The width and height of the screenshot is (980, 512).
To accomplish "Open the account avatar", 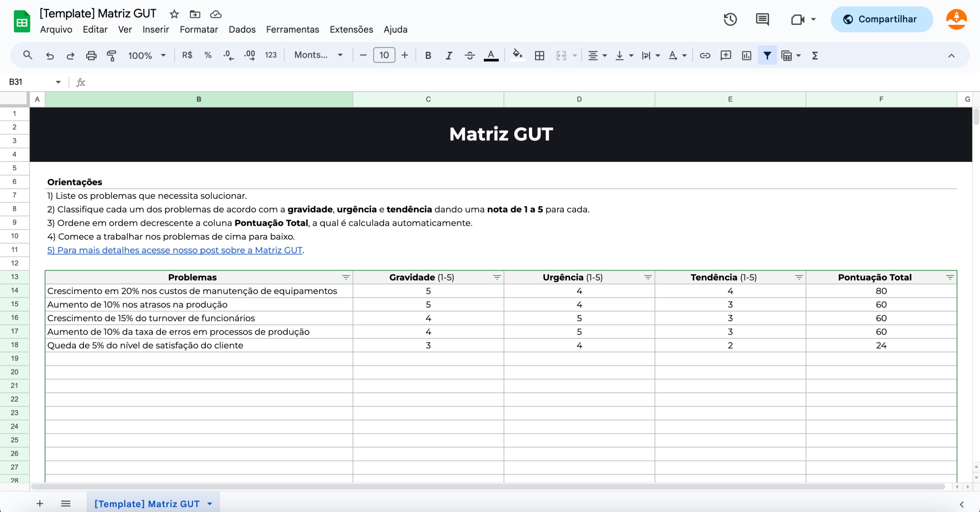I will pyautogui.click(x=956, y=19).
